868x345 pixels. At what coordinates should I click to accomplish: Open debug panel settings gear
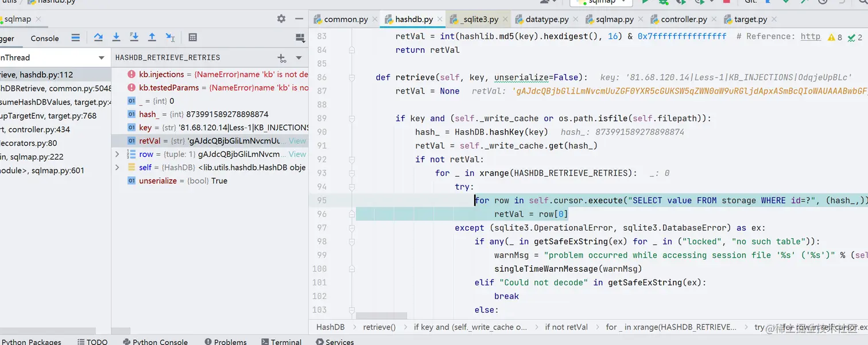[x=281, y=18]
